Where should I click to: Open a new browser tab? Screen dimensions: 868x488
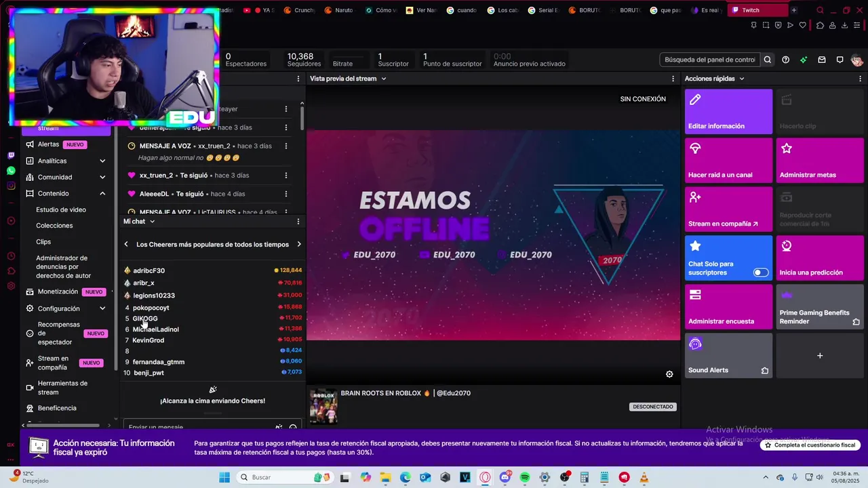793,10
